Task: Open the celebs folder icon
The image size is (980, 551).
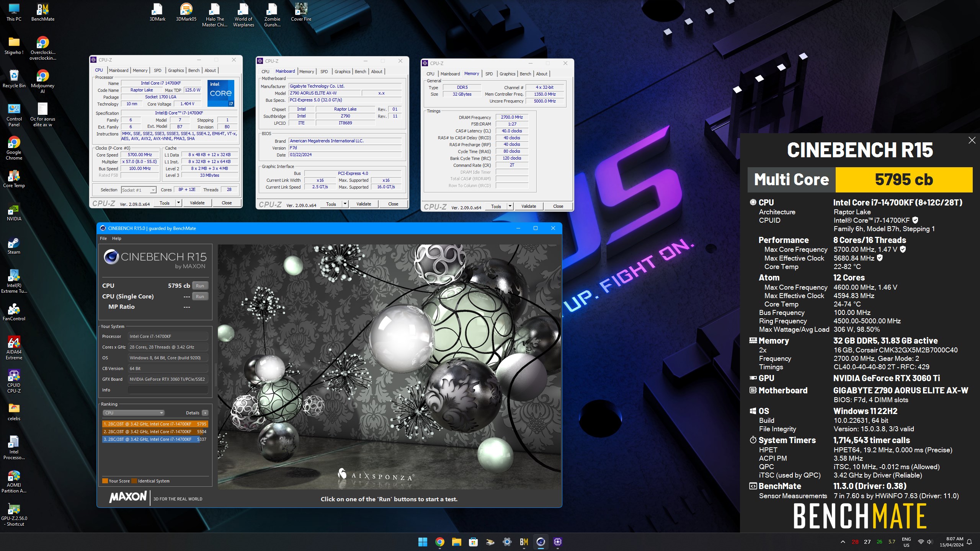Action: (14, 412)
